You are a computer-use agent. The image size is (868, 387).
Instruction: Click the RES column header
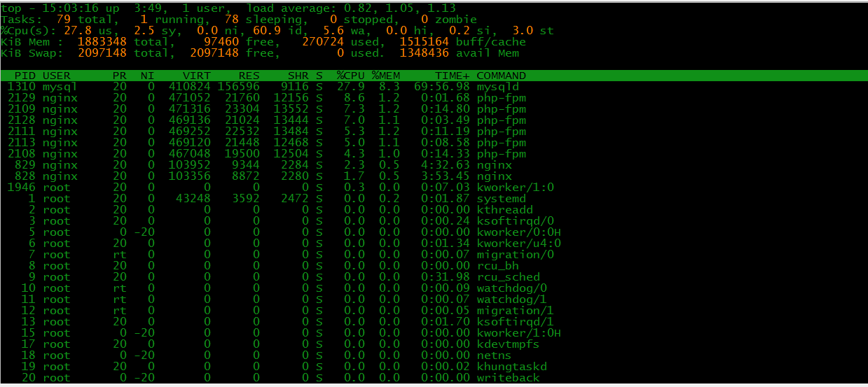tap(249, 76)
